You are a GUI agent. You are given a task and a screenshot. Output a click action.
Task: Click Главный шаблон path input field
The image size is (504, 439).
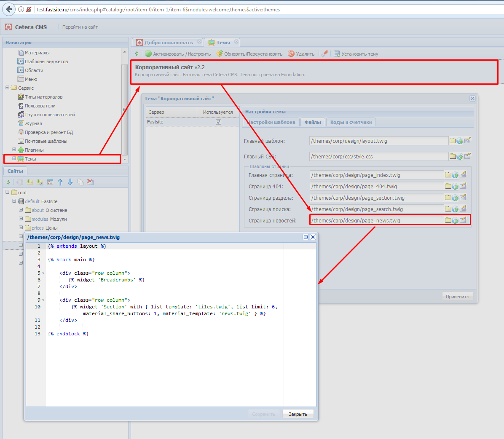click(x=379, y=141)
